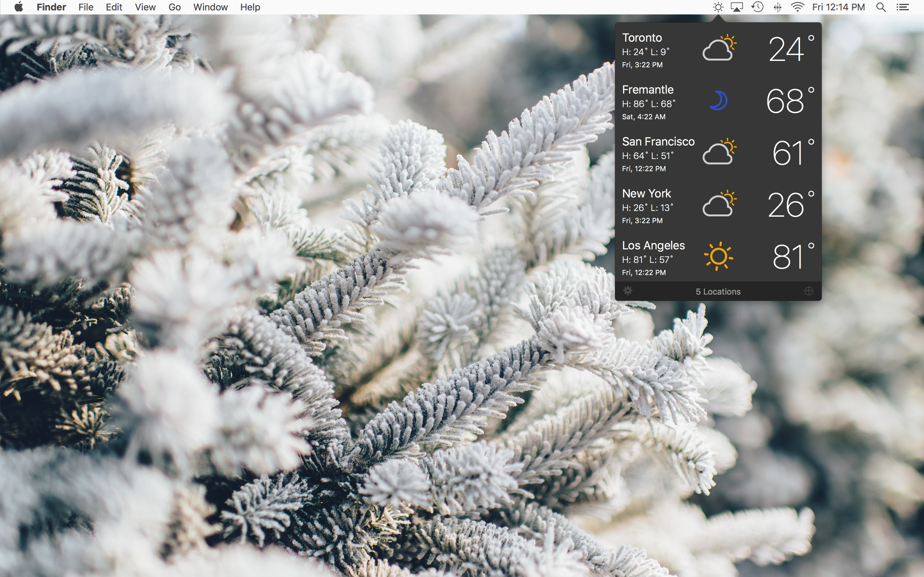
Task: Open the Window menu
Action: [210, 7]
